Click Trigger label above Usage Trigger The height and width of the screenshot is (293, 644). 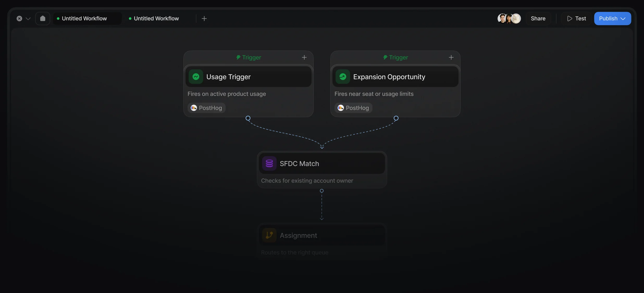[249, 57]
